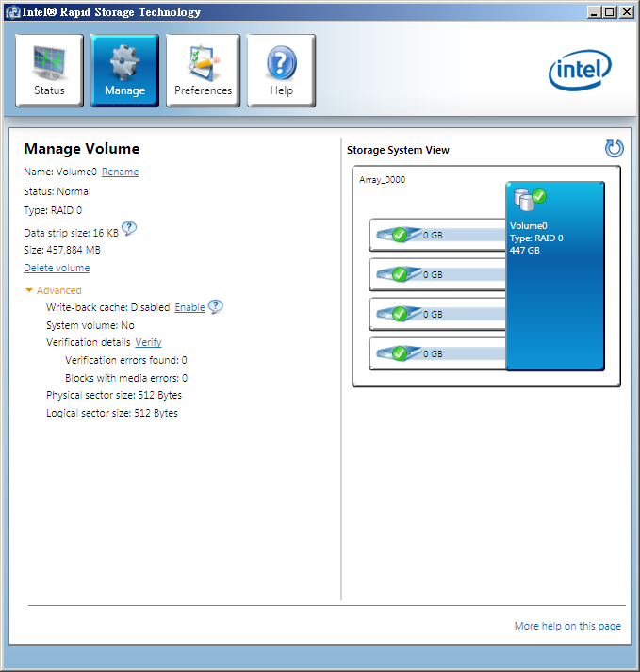
Task: Click the Volume0 disks icon with checkmark
Action: 530,200
